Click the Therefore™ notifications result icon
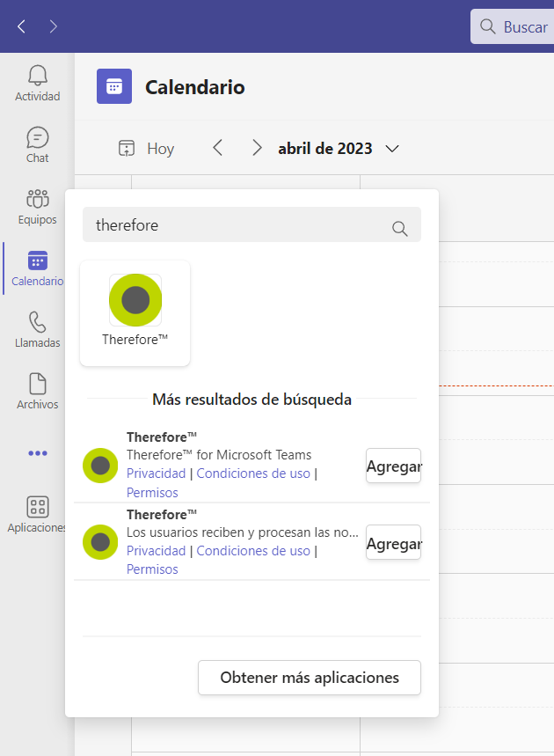This screenshot has width=554, height=756. click(x=100, y=542)
